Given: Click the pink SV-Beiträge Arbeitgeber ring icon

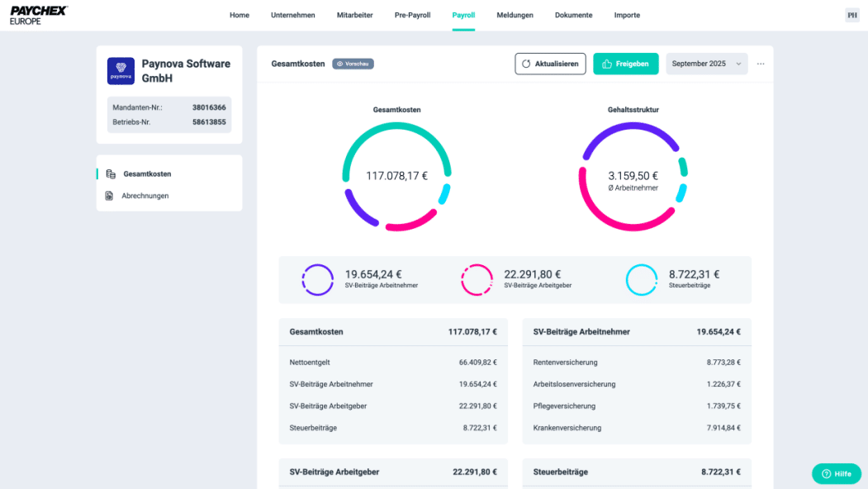Looking at the screenshot, I should tap(477, 280).
